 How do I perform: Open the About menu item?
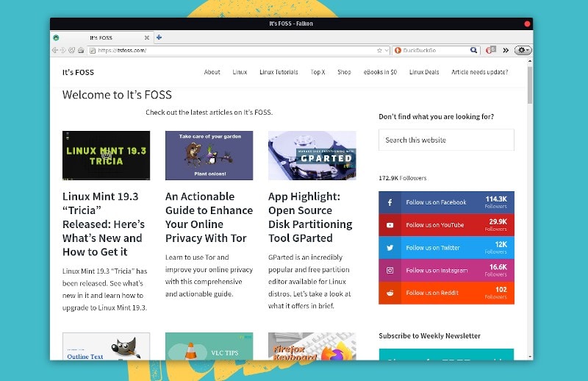212,72
